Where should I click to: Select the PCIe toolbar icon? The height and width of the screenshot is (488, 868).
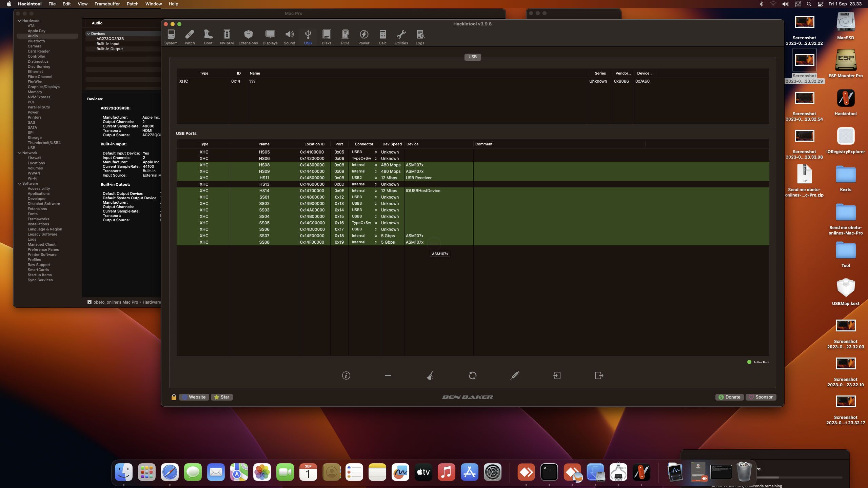pyautogui.click(x=345, y=37)
